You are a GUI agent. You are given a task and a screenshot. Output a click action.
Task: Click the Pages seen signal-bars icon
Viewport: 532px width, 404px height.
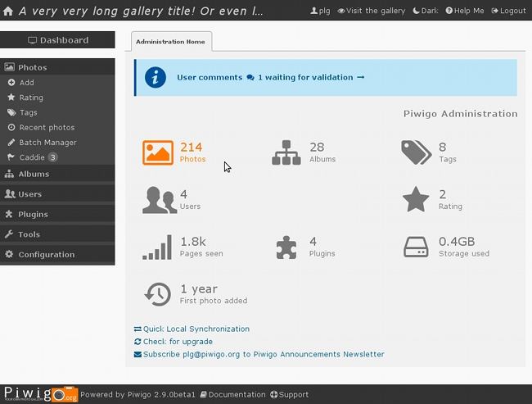pyautogui.click(x=157, y=247)
